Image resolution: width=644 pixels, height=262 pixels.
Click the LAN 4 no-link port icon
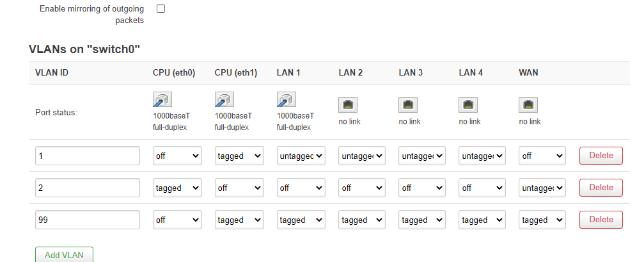(468, 105)
